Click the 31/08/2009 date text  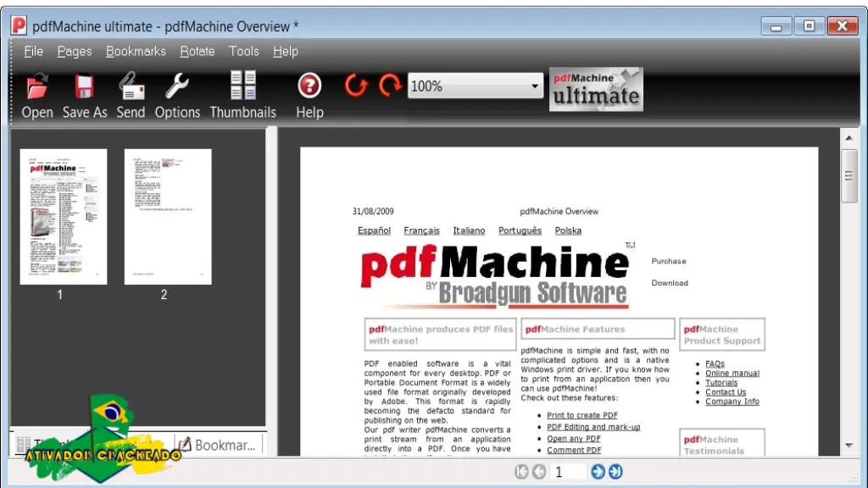(373, 211)
